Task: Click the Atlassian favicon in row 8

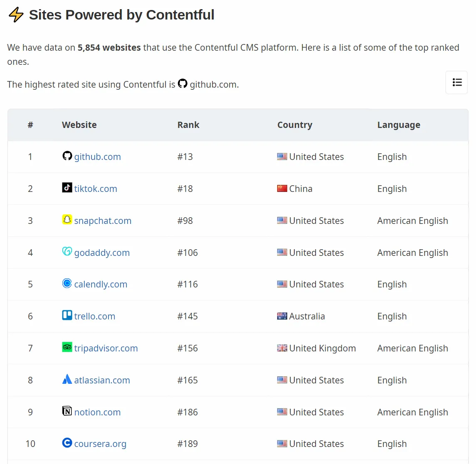Action: pyautogui.click(x=67, y=379)
